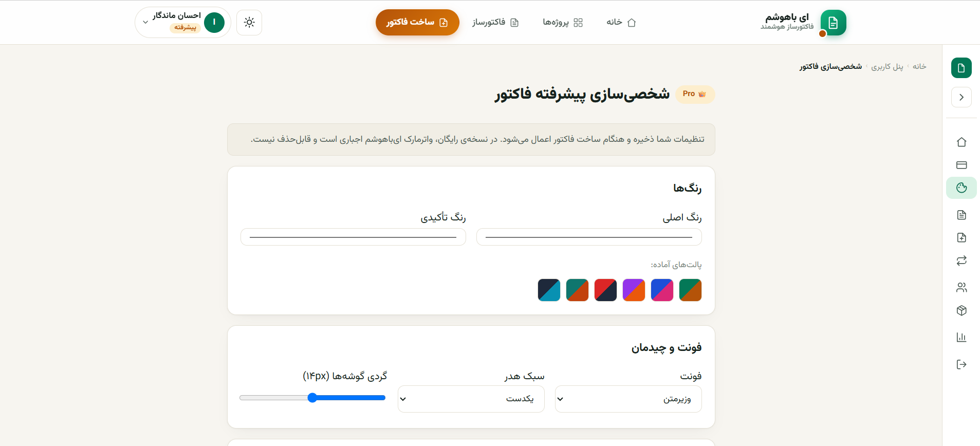980x446 pixels.
Task: Open the users icon in sidebar
Action: coord(961,287)
